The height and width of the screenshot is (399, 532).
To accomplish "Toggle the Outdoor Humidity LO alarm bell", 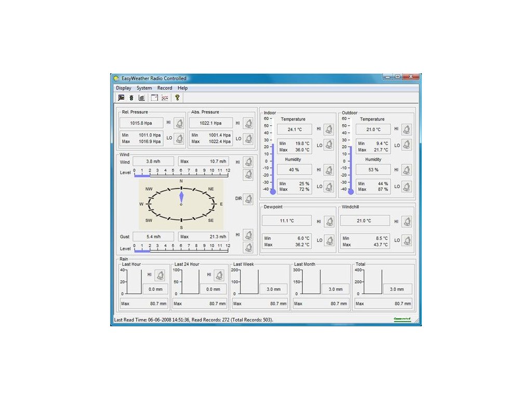I will pos(407,187).
